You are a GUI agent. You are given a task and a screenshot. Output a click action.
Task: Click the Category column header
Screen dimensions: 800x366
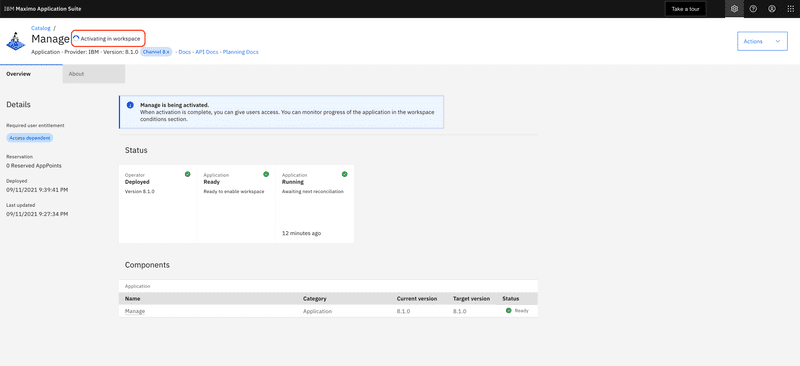315,299
